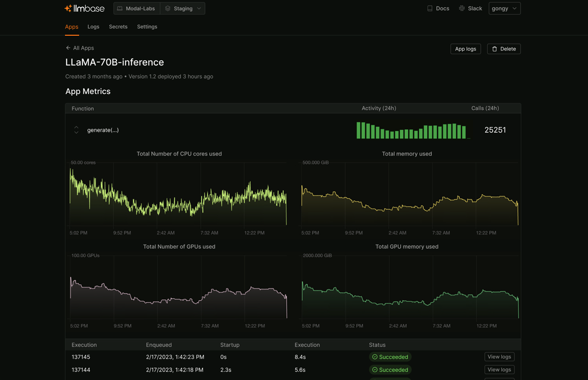Click the Staging environment layers icon

coord(167,8)
